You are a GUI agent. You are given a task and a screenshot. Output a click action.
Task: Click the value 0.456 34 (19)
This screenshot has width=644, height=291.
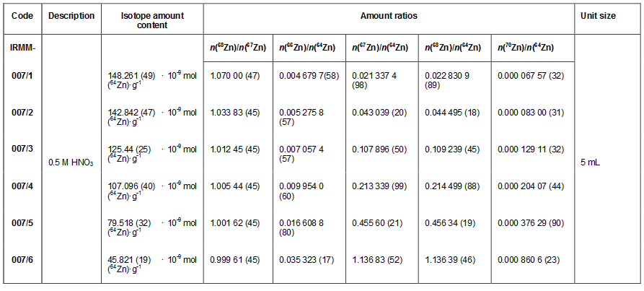pyautogui.click(x=450, y=223)
